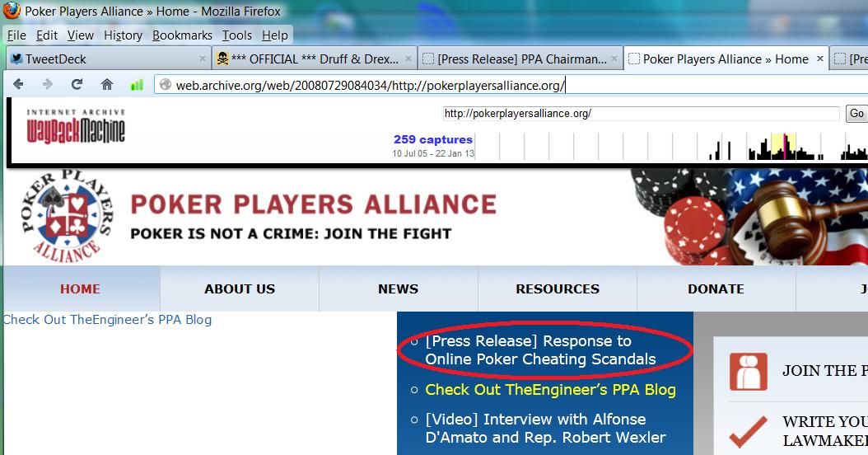Open the Bookmarks menu
Screen dimensions: 868x455
(x=182, y=35)
